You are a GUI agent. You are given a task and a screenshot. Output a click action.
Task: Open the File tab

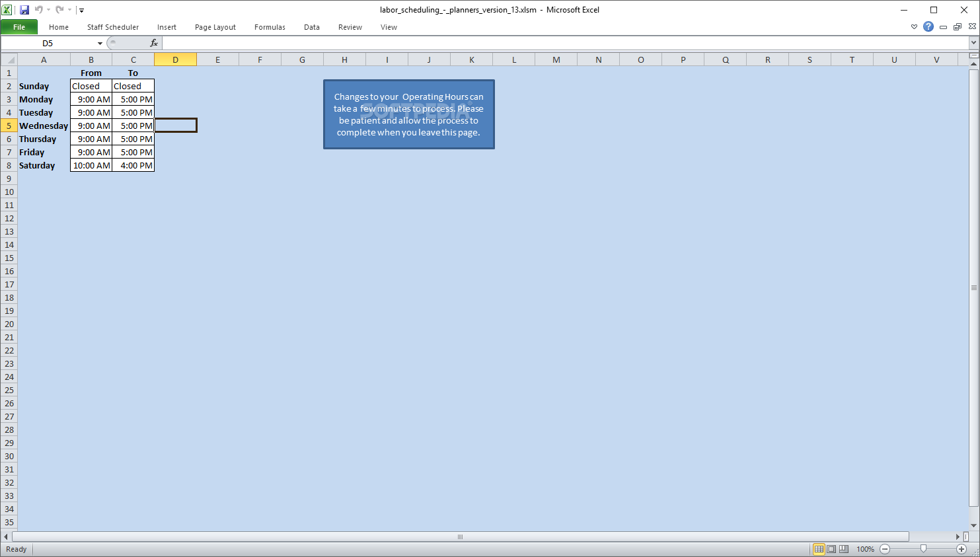click(x=19, y=27)
